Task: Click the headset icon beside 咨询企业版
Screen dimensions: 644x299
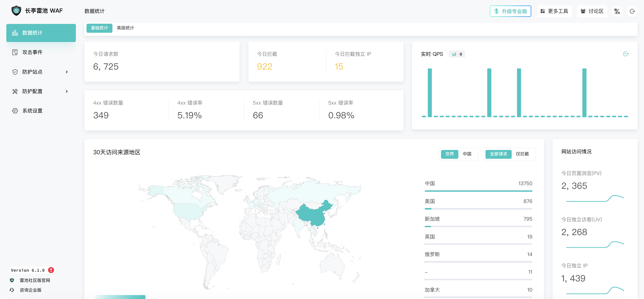Action: click(x=12, y=290)
